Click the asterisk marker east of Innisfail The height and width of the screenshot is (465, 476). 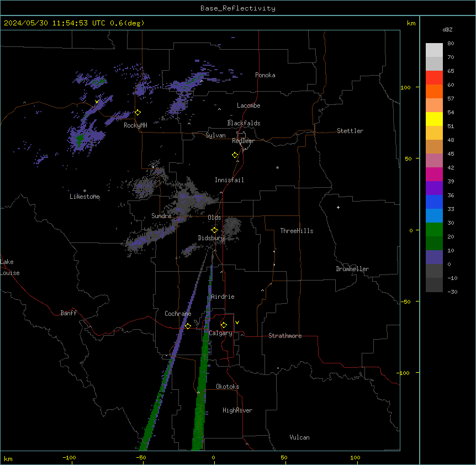point(277,167)
